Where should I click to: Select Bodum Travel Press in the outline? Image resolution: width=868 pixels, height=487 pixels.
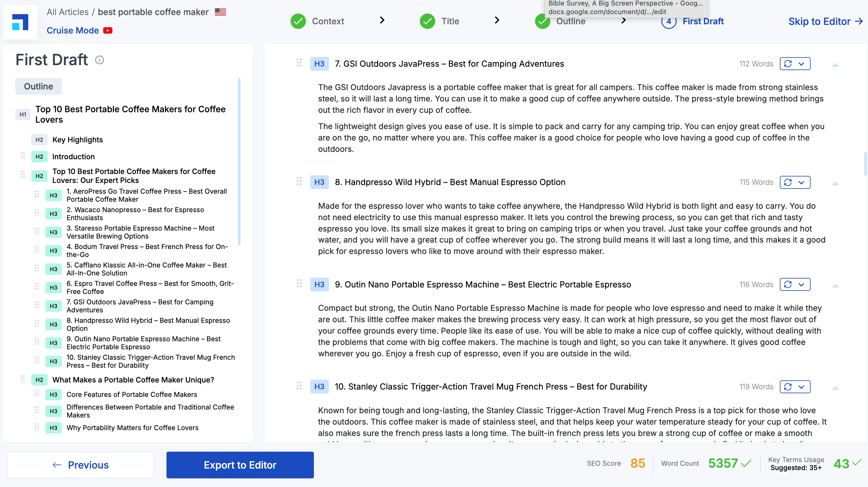click(147, 250)
